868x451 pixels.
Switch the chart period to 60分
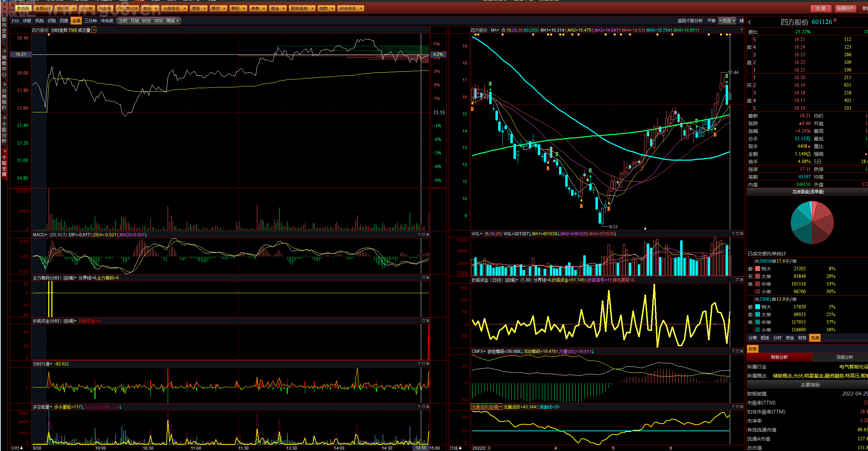point(147,21)
